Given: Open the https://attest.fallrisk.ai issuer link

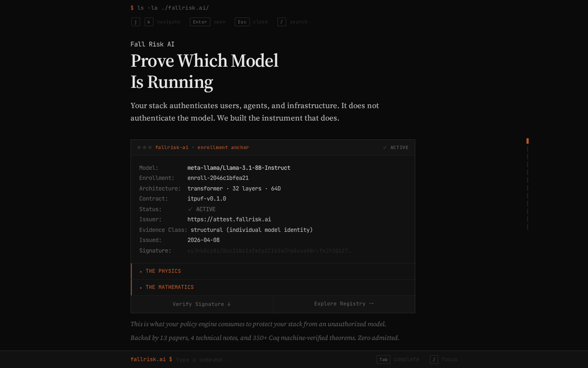Looking at the screenshot, I should tap(229, 219).
